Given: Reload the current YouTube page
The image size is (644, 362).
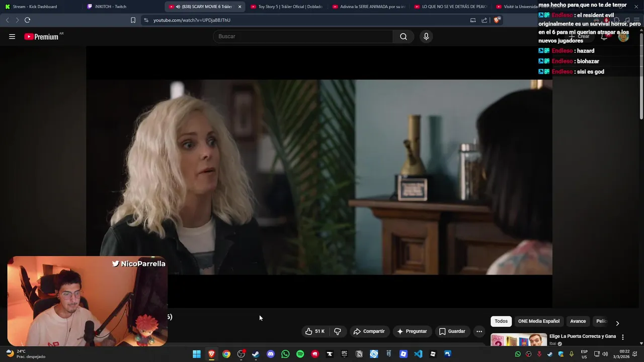Looking at the screenshot, I should 27,20.
